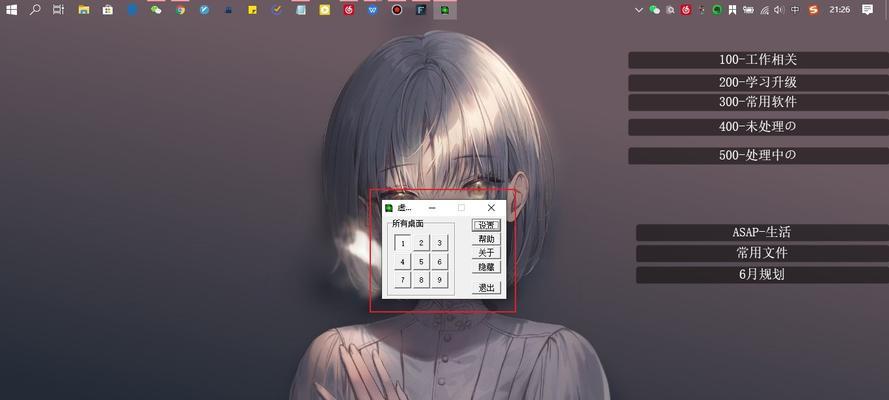The image size is (889, 400).
Task: Open the dark F app taskbar icon
Action: [x=421, y=10]
